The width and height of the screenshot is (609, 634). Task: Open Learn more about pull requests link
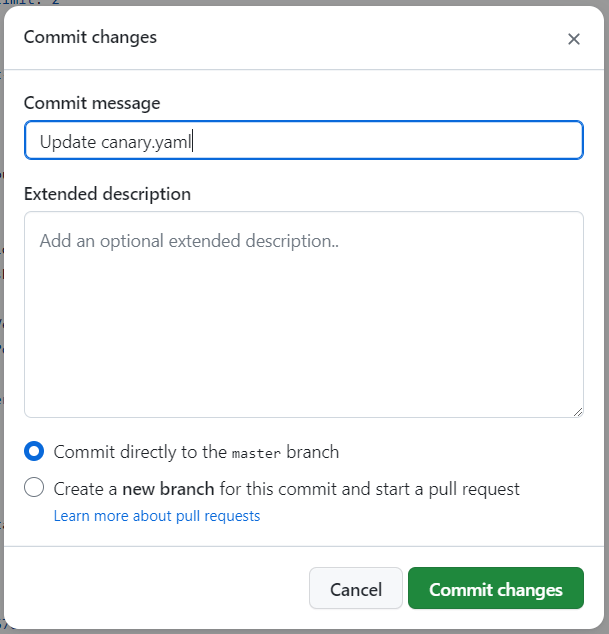click(x=156, y=516)
